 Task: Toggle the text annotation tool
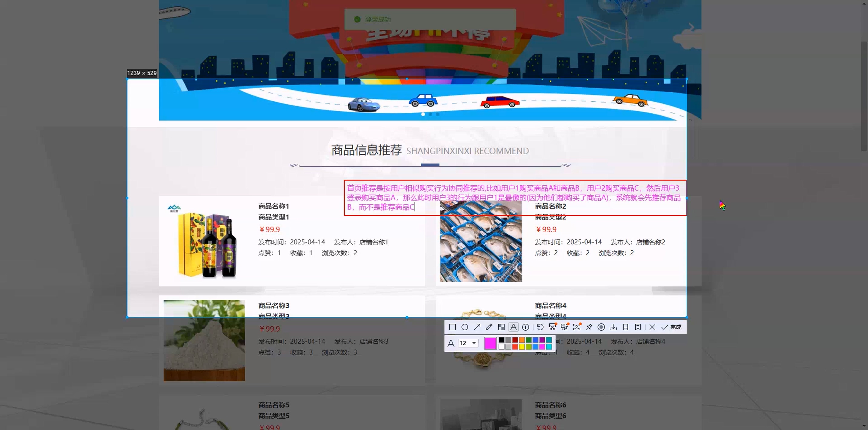coord(513,327)
